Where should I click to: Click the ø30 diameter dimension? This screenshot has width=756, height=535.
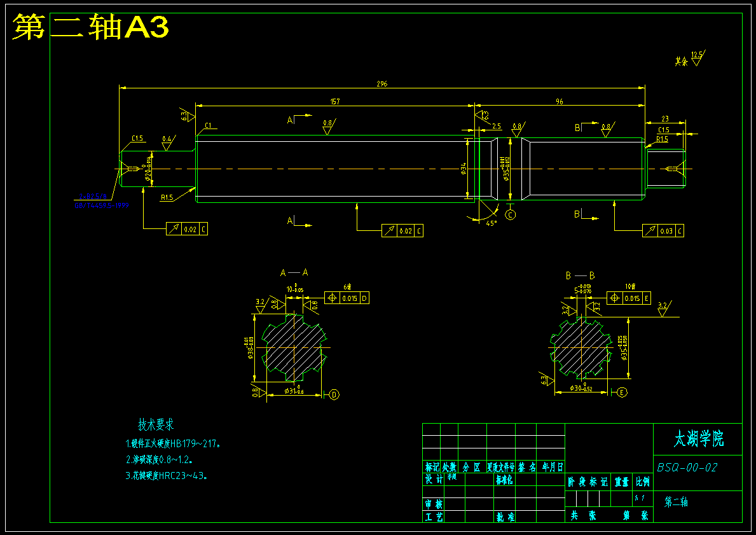(581, 388)
